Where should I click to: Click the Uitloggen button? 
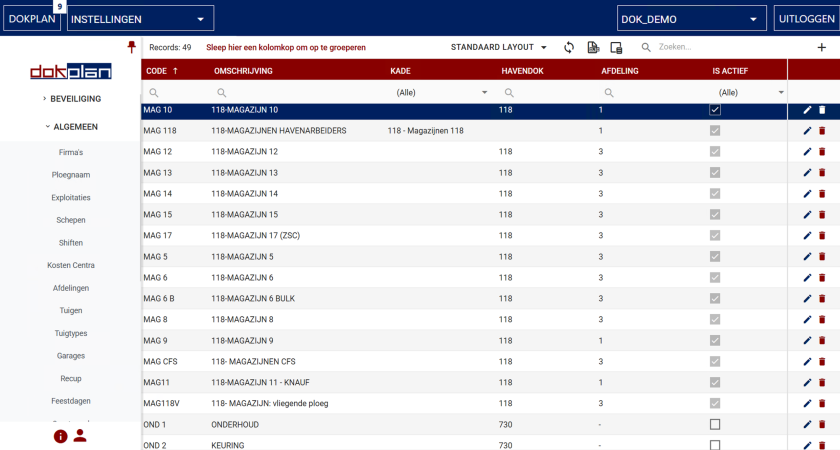point(804,19)
